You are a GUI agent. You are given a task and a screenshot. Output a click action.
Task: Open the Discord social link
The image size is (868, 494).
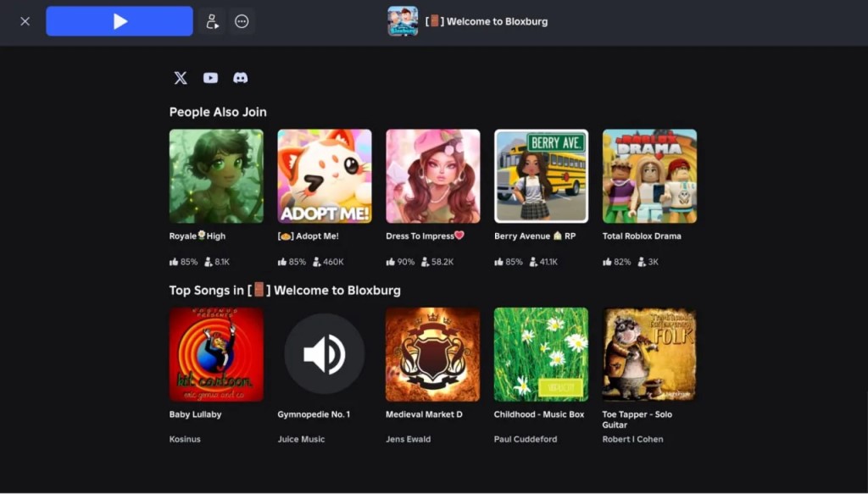(x=240, y=78)
